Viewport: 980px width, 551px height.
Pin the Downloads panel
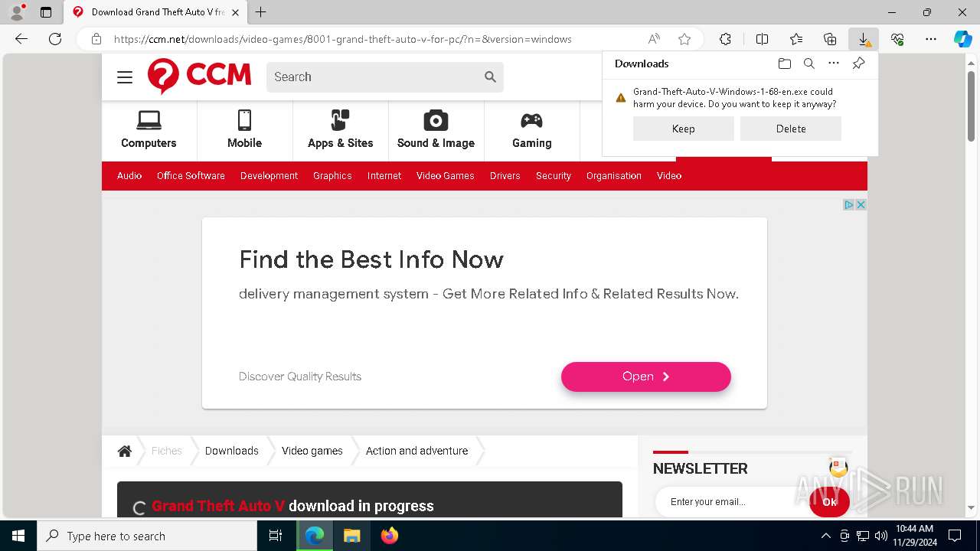[858, 64]
